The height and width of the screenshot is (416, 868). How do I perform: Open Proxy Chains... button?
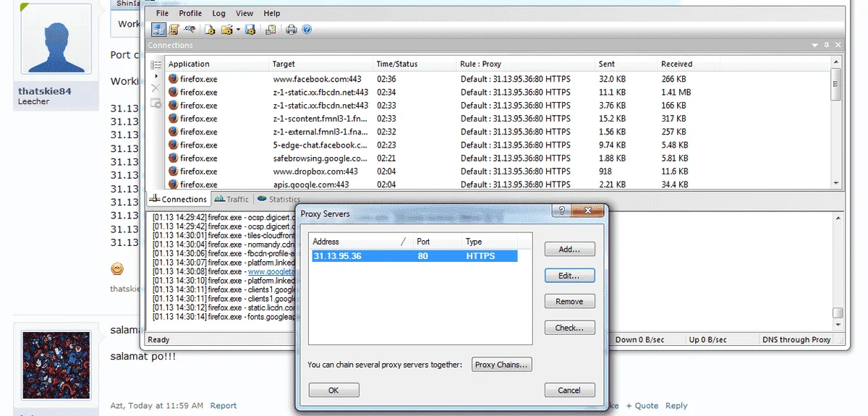pyautogui.click(x=501, y=365)
